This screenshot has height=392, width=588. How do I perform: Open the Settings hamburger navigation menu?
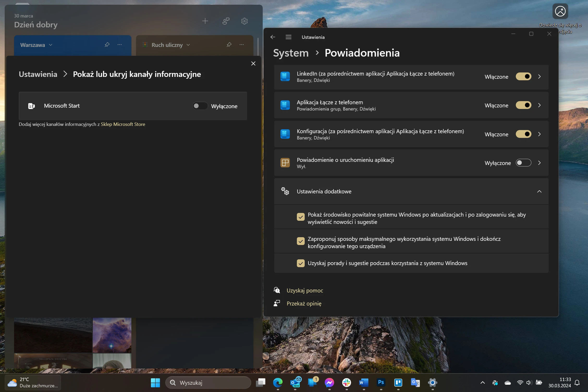point(288,37)
